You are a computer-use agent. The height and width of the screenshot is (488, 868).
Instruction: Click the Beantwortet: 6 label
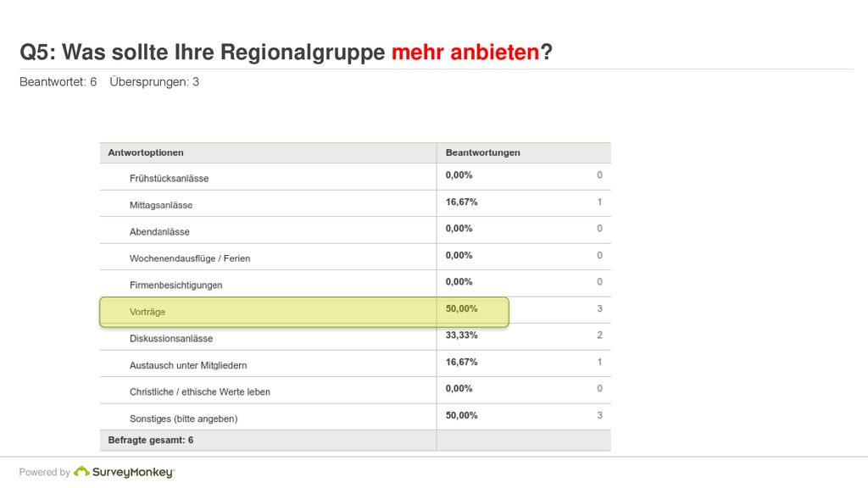pos(58,82)
